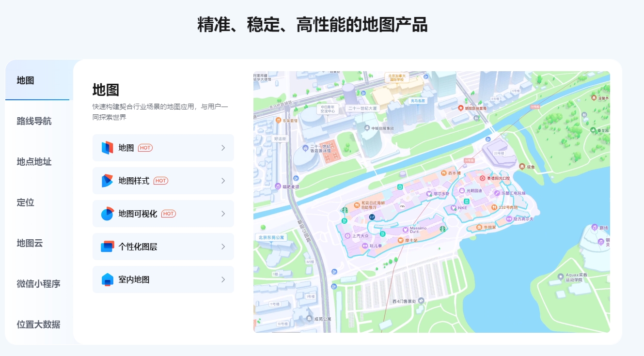Click the 地图可视化 pie-shaped icon
The width and height of the screenshot is (644, 356).
107,214
